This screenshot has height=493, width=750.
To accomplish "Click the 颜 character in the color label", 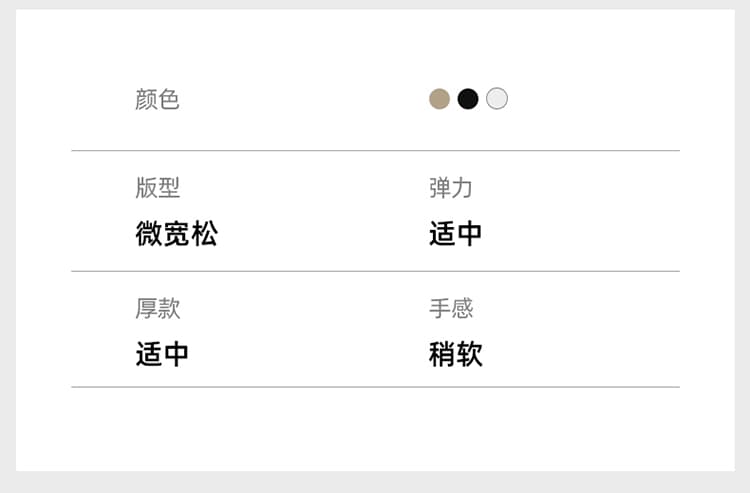I will (146, 99).
